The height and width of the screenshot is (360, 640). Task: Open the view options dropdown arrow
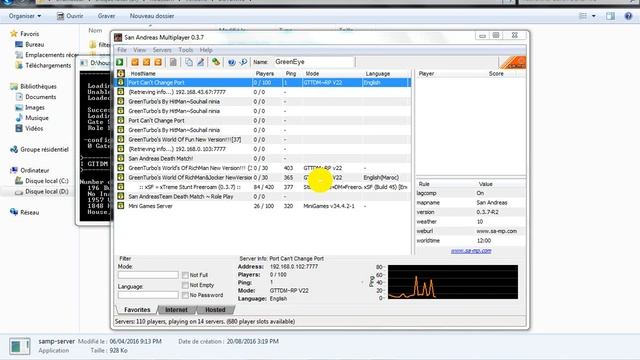pyautogui.click(x=593, y=16)
